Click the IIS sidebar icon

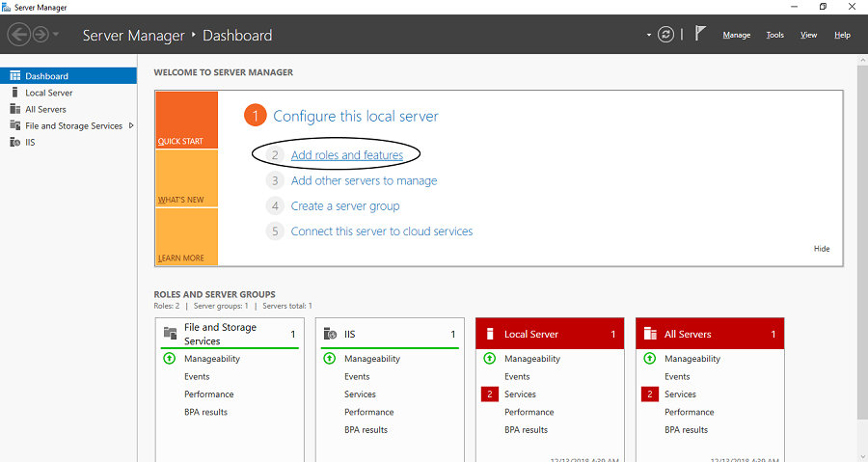coord(14,142)
